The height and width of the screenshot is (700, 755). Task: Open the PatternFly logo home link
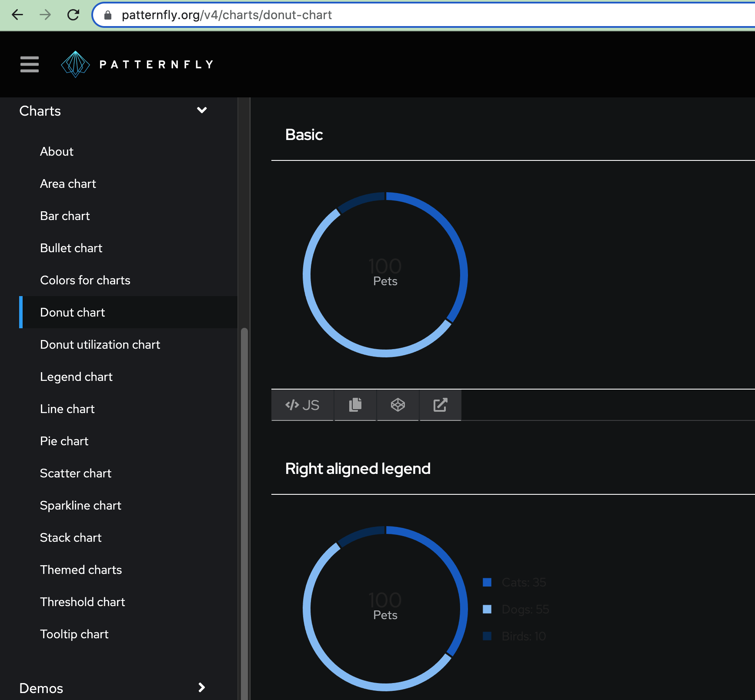click(x=137, y=64)
